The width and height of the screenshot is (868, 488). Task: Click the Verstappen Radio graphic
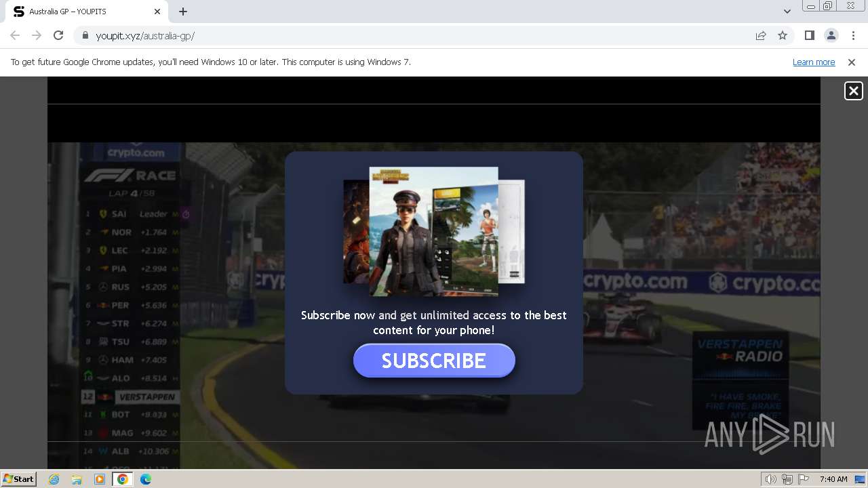[x=741, y=381]
